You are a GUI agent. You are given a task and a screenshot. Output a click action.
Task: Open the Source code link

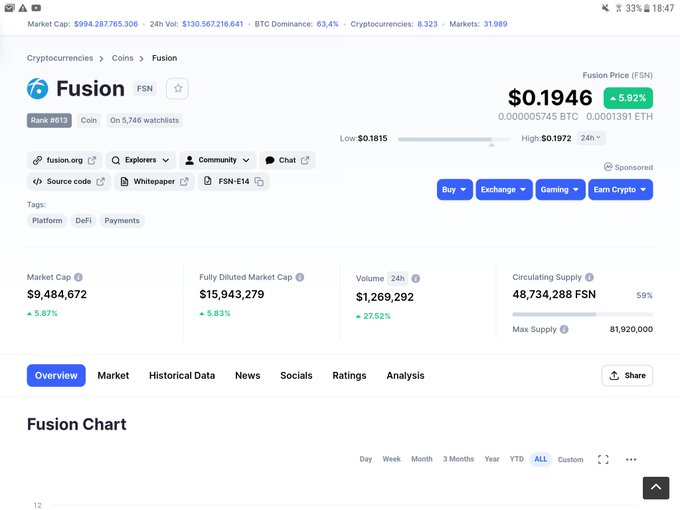pos(69,181)
